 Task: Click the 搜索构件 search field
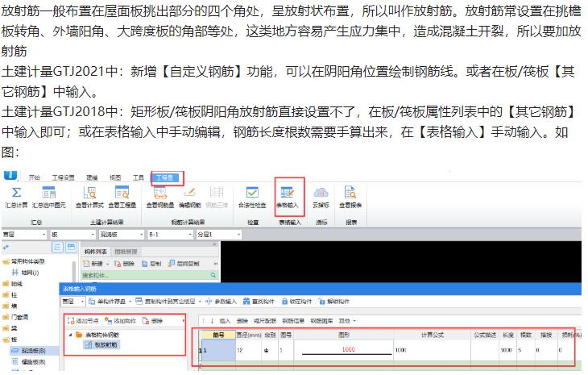point(149,275)
